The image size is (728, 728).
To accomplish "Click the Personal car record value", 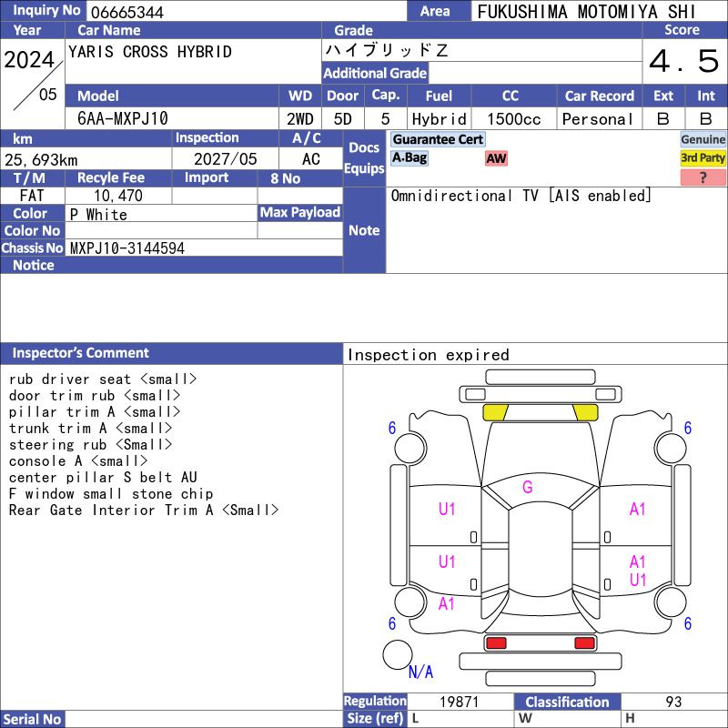I will click(x=597, y=119).
